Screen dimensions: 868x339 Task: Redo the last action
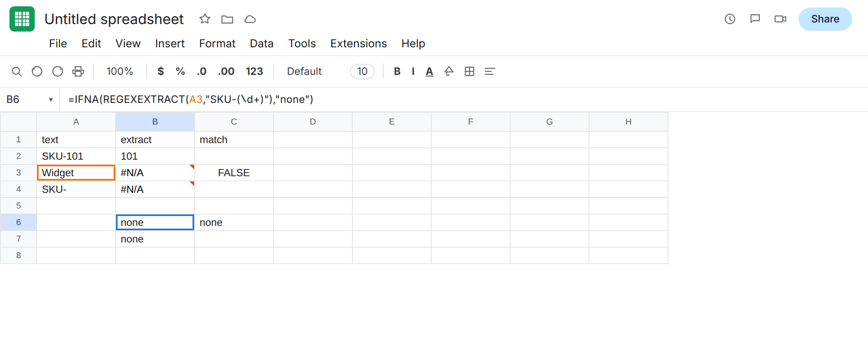(x=58, y=71)
